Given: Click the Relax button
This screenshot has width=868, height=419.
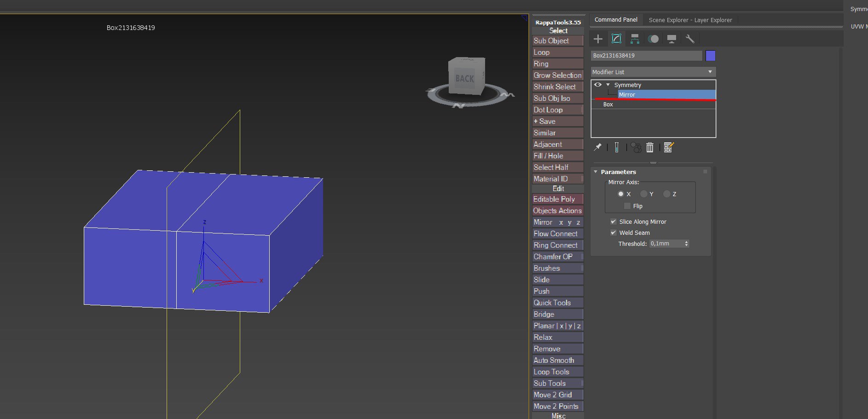Looking at the screenshot, I should (558, 337).
